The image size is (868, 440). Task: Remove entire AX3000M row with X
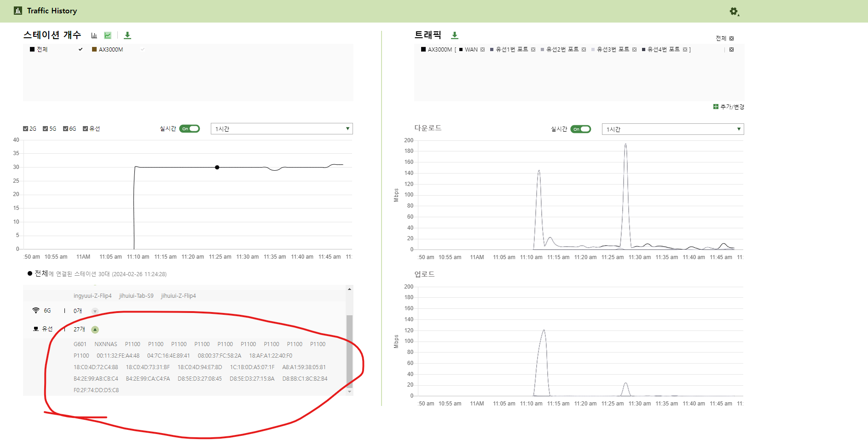[731, 50]
